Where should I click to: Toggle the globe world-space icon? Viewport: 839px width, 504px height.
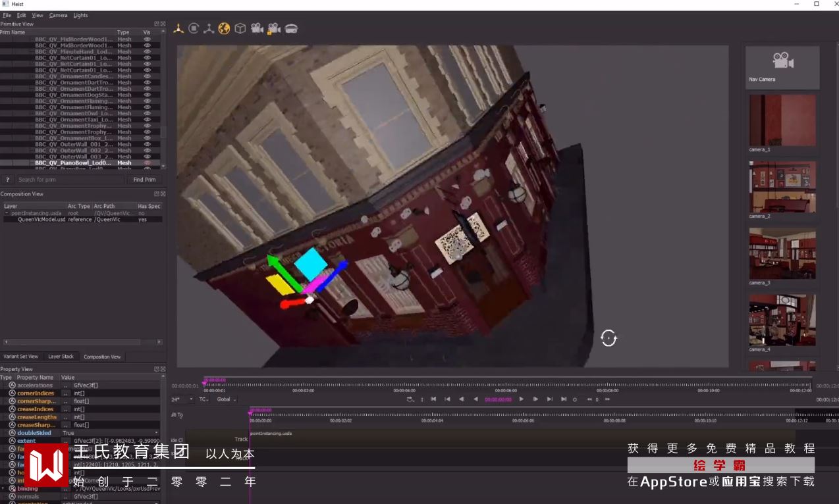click(225, 28)
